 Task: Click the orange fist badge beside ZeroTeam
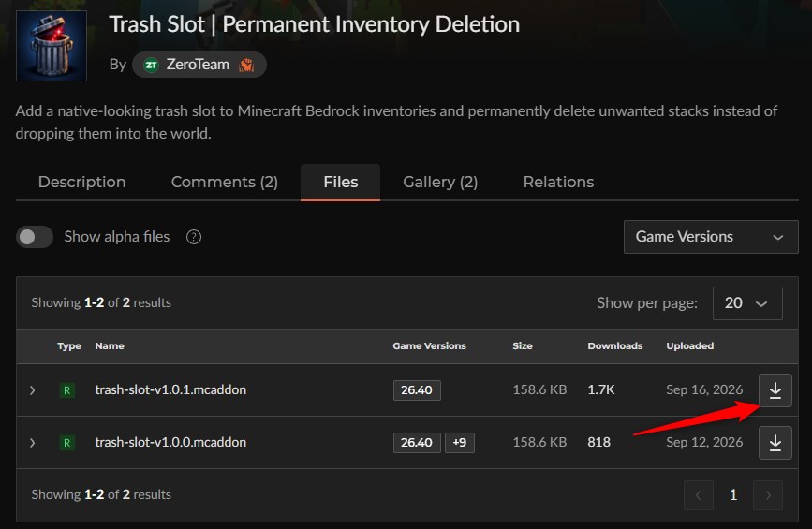tap(246, 65)
